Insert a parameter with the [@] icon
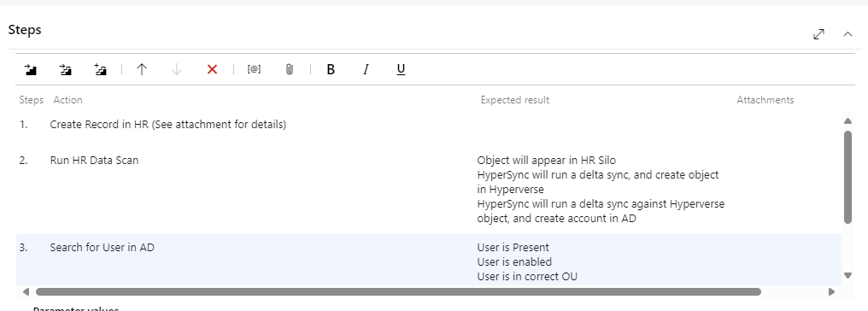 [254, 70]
